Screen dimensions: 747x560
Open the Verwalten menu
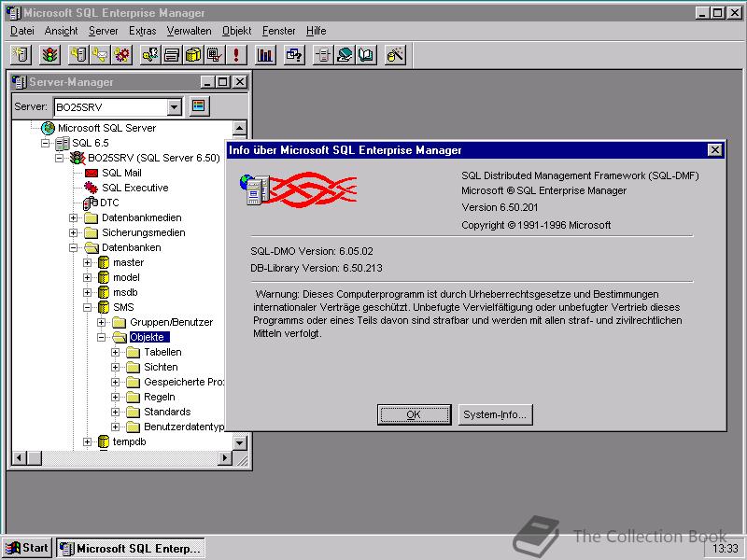pos(190,31)
